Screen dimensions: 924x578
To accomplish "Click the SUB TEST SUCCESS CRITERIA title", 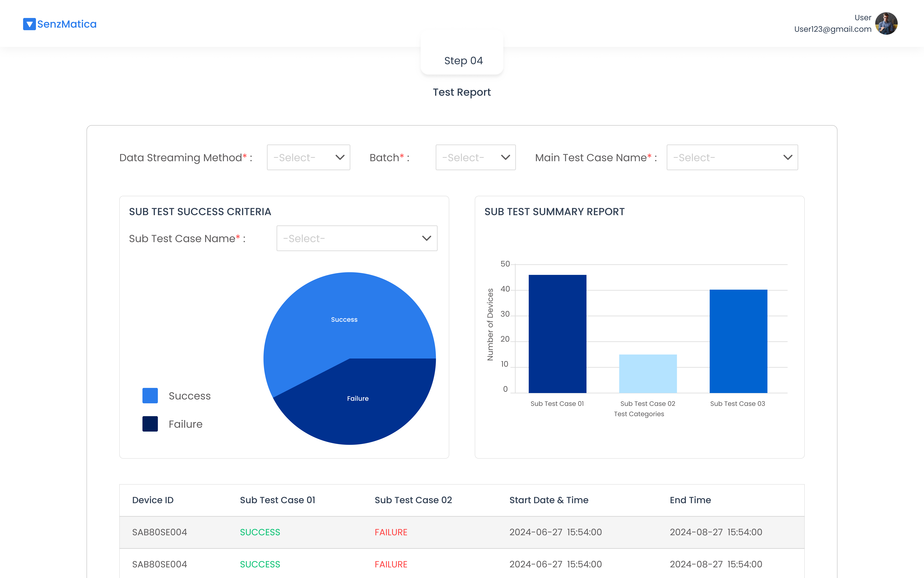I will tap(200, 212).
